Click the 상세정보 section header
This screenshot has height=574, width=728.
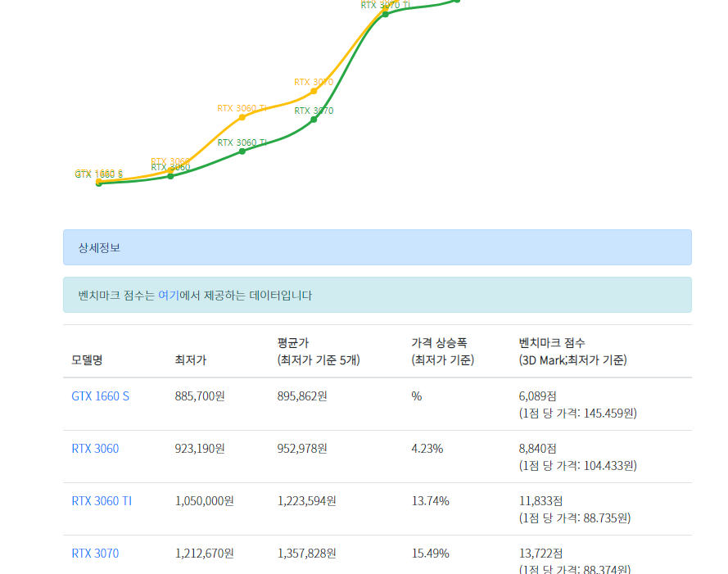[378, 247]
